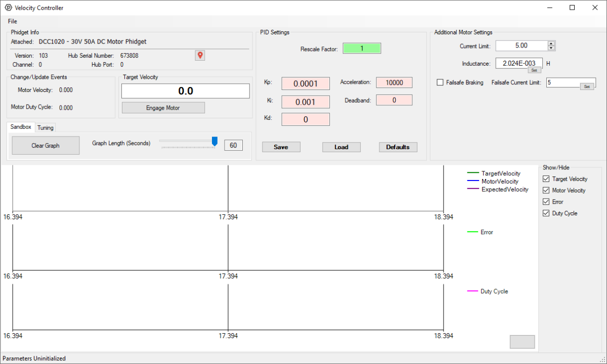
Task: Uncheck the Target Velocity show/hide checkbox
Action: click(546, 178)
